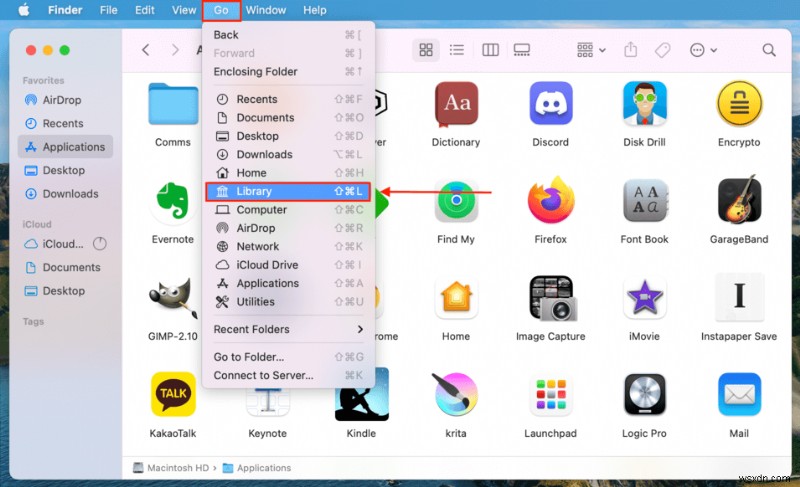Open the Find My app icon
Image resolution: width=800 pixels, height=487 pixels.
pyautogui.click(x=456, y=201)
